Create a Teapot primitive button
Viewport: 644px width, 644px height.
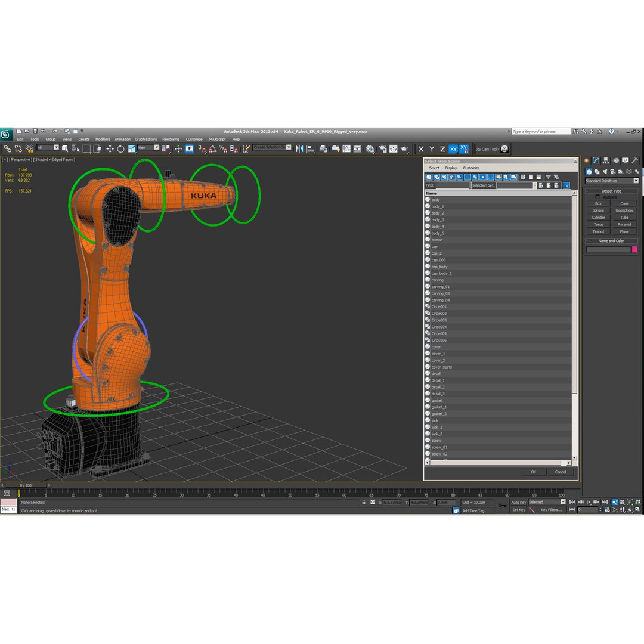[x=599, y=231]
